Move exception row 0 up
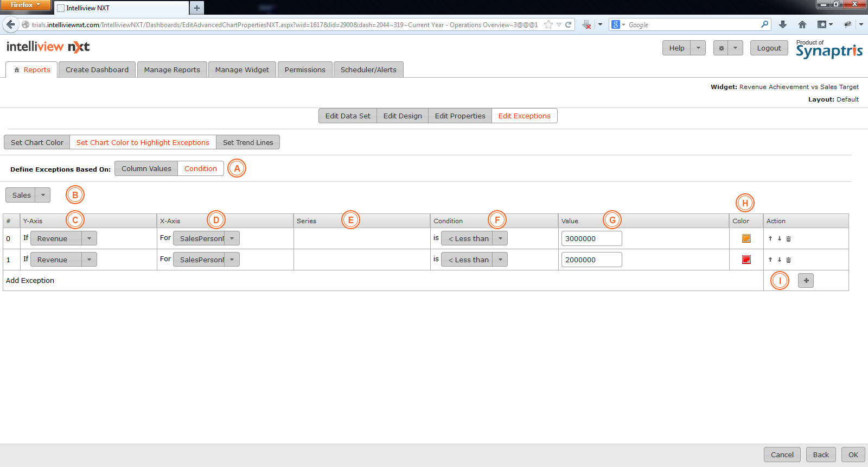Viewport: 868px width, 467px height. (770, 238)
